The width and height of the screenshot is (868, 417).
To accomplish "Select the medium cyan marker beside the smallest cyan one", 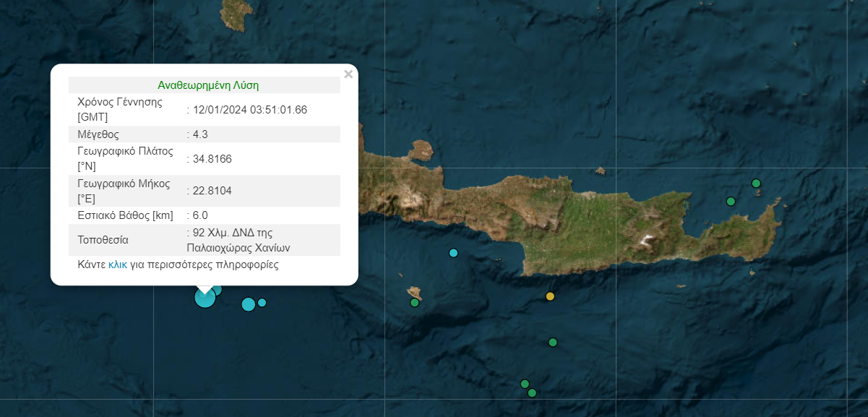I will 248,304.
